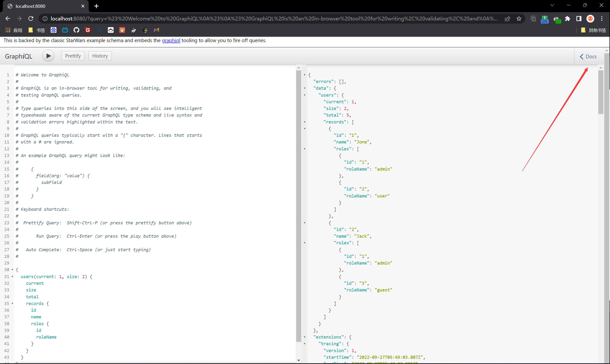Collapse the users query block at line 31

click(x=13, y=276)
